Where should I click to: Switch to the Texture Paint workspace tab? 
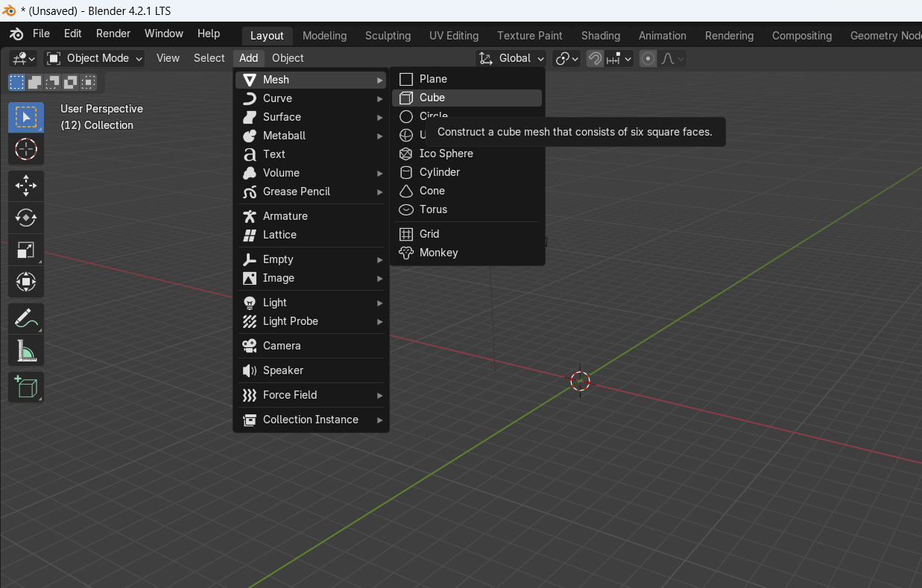click(x=530, y=36)
